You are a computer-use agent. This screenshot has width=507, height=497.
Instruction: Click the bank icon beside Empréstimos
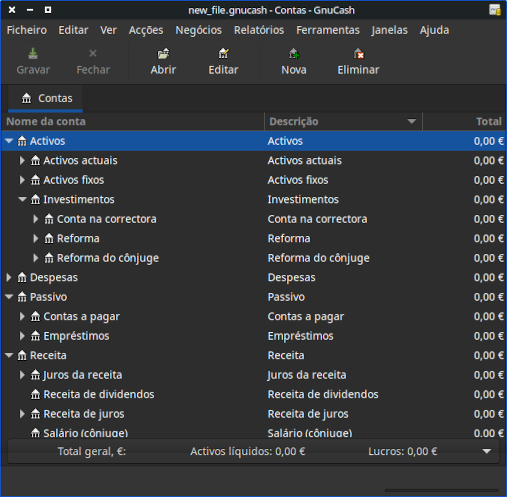(35, 336)
